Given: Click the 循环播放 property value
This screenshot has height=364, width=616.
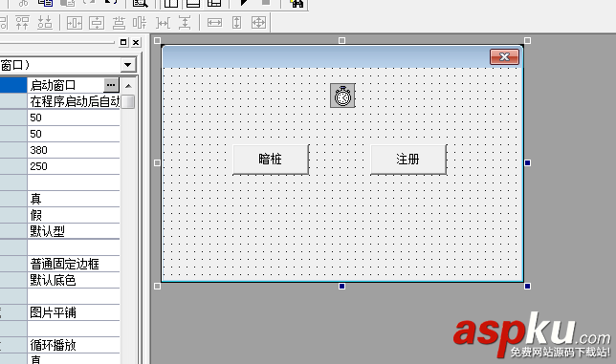Looking at the screenshot, I should coord(74,345).
